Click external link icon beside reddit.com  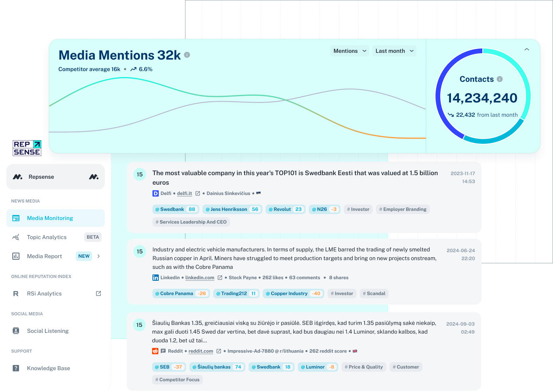(219, 351)
